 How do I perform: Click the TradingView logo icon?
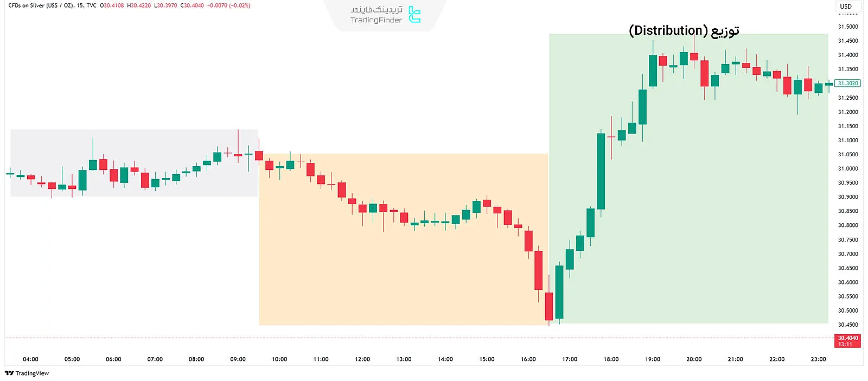pos(9,373)
